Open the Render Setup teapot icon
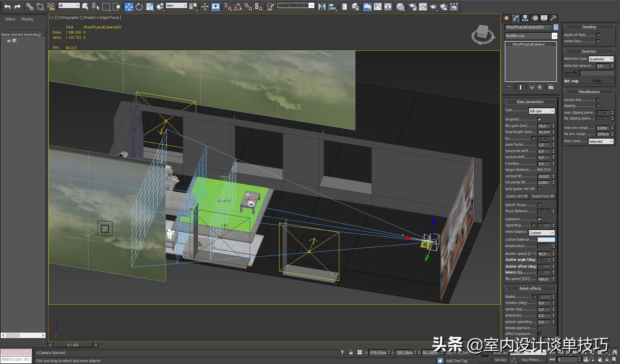Viewport: 620px width, 364px height. pyautogui.click(x=412, y=6)
